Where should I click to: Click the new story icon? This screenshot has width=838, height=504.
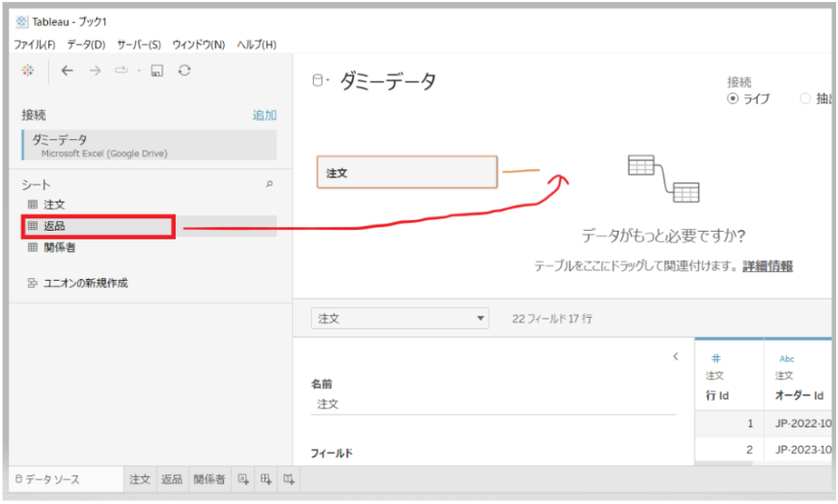tap(289, 480)
